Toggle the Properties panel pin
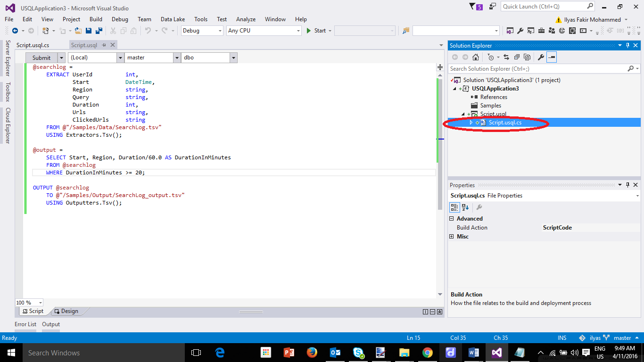The width and height of the screenshot is (644, 362). 627,185
